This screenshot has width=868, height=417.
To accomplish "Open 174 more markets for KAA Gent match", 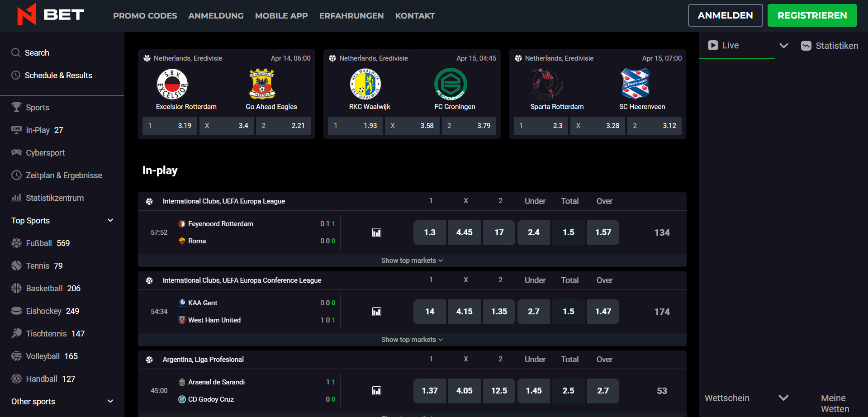I will (x=662, y=312).
